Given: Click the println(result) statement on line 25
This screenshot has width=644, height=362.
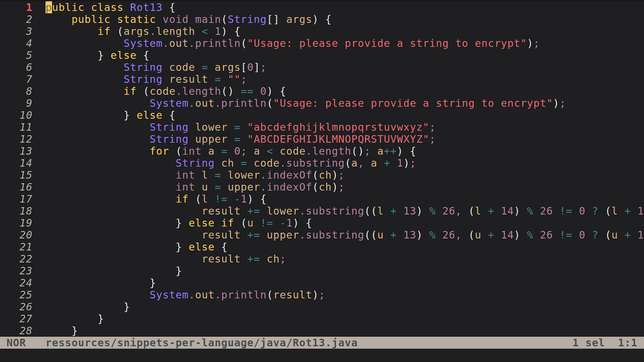Looking at the screenshot, I should tap(235, 295).
